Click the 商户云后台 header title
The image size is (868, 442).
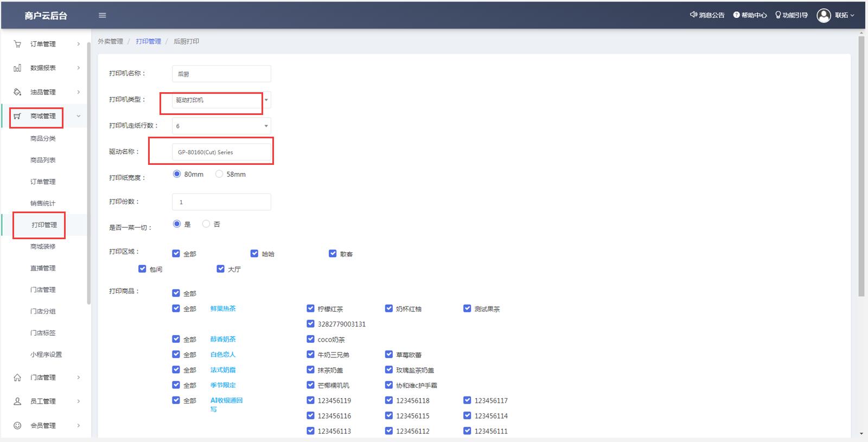[46, 16]
